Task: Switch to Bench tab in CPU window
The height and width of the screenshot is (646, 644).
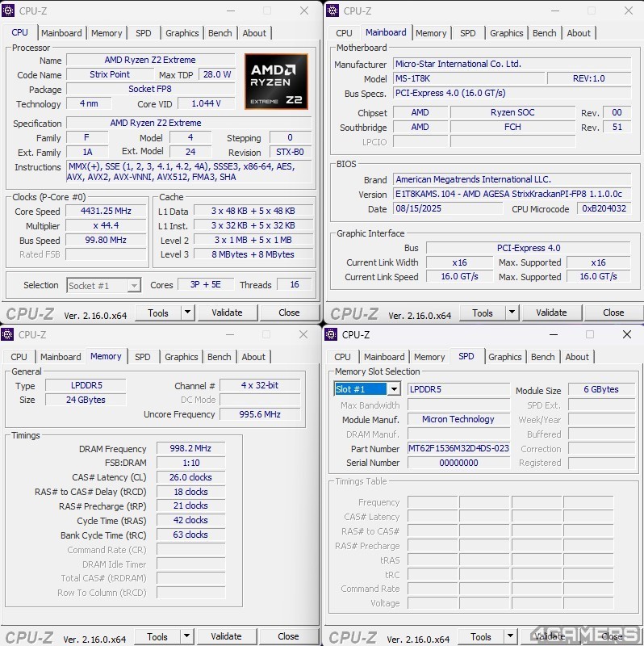Action: (220, 33)
